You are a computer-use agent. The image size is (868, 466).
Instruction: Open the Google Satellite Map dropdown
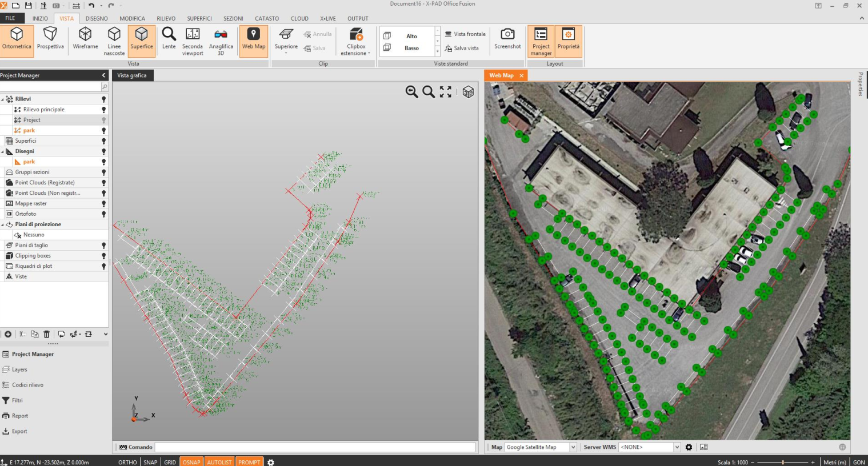click(573, 447)
